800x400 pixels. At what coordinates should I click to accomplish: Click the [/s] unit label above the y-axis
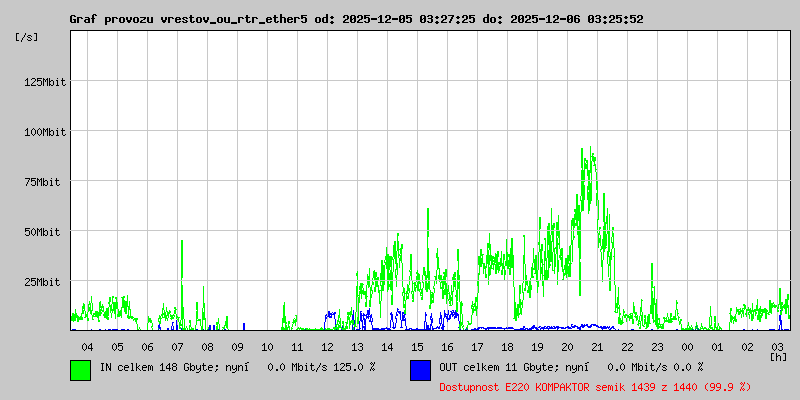[27, 37]
